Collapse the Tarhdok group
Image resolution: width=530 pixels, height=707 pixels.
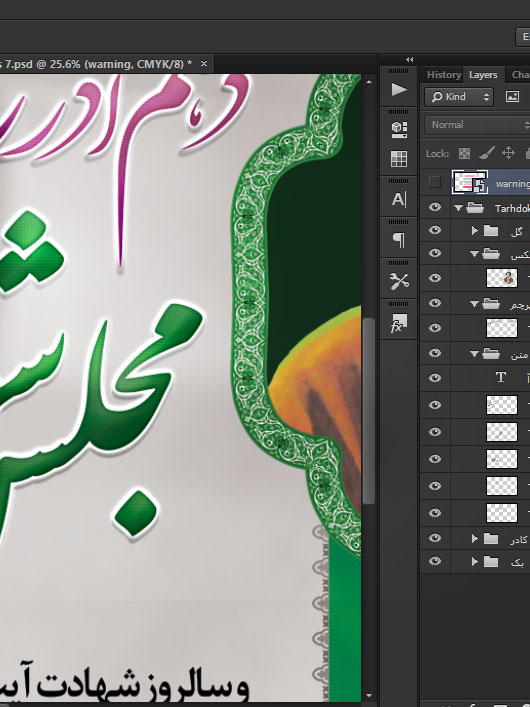click(x=459, y=208)
